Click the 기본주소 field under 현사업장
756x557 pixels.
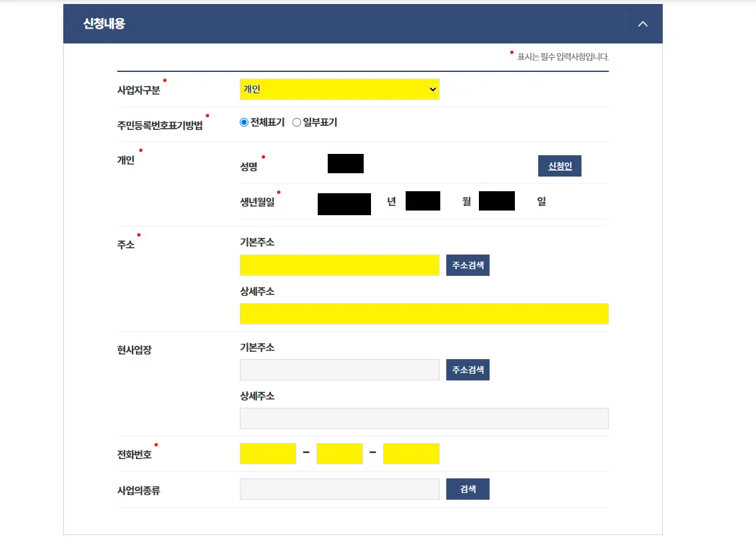click(340, 369)
